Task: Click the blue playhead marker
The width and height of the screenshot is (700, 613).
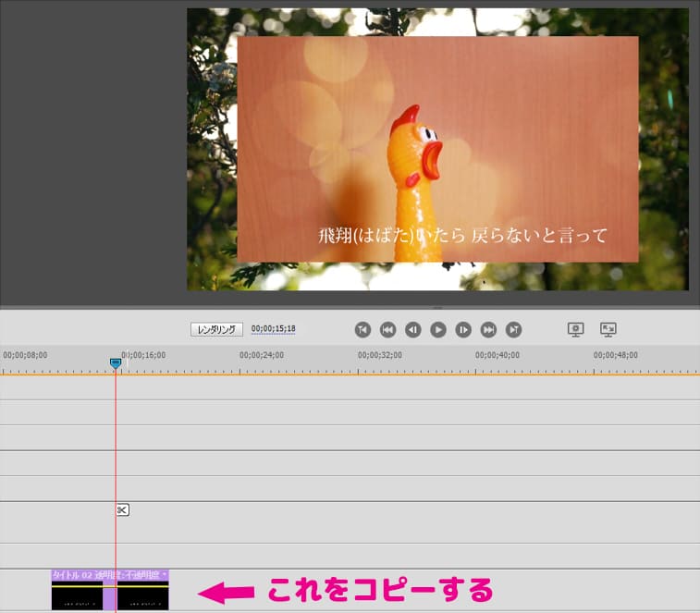Action: point(116,363)
